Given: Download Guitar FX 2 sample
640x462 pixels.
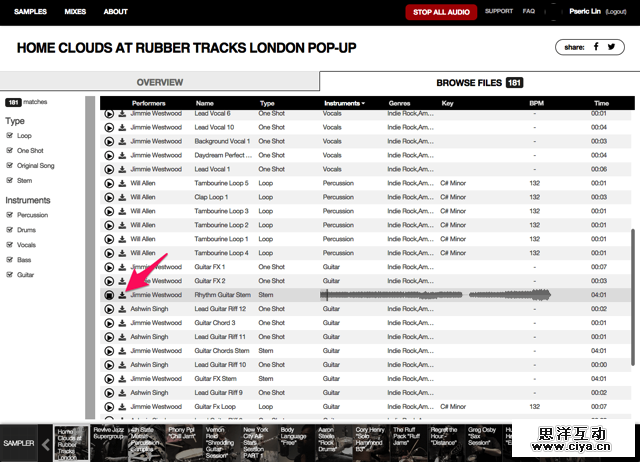Looking at the screenshot, I should (x=122, y=281).
